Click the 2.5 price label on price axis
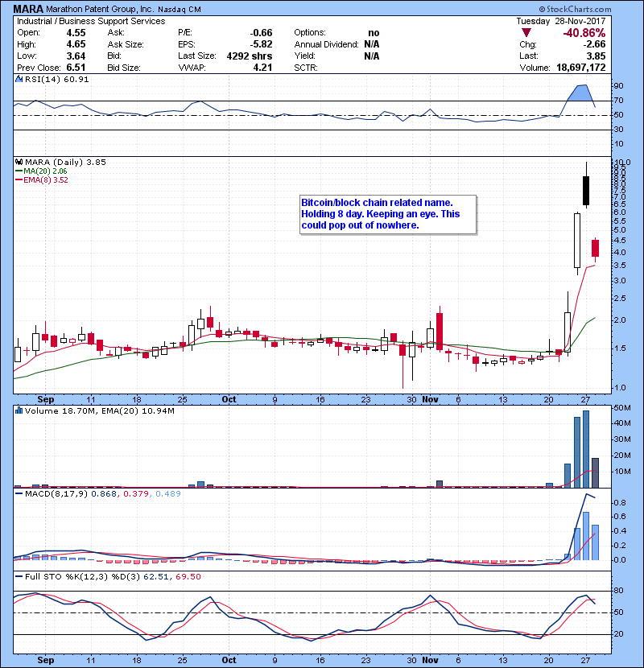Viewport: 644px width, 668px height. [620, 299]
